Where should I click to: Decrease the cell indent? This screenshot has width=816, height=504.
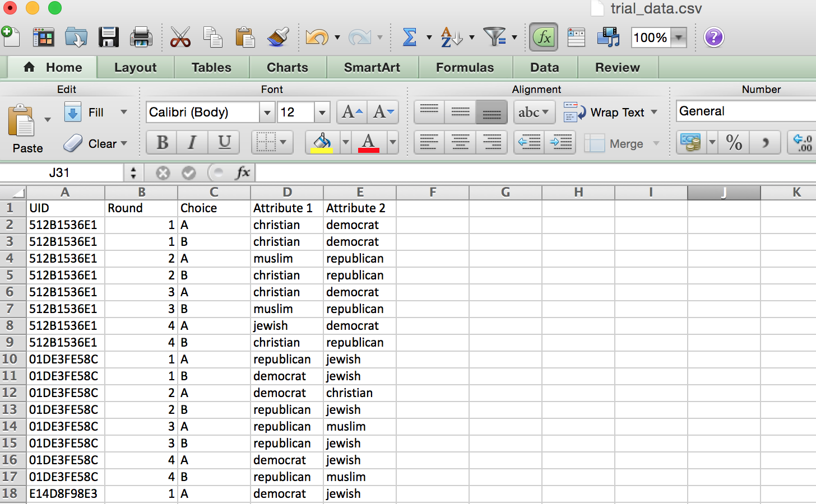529,142
